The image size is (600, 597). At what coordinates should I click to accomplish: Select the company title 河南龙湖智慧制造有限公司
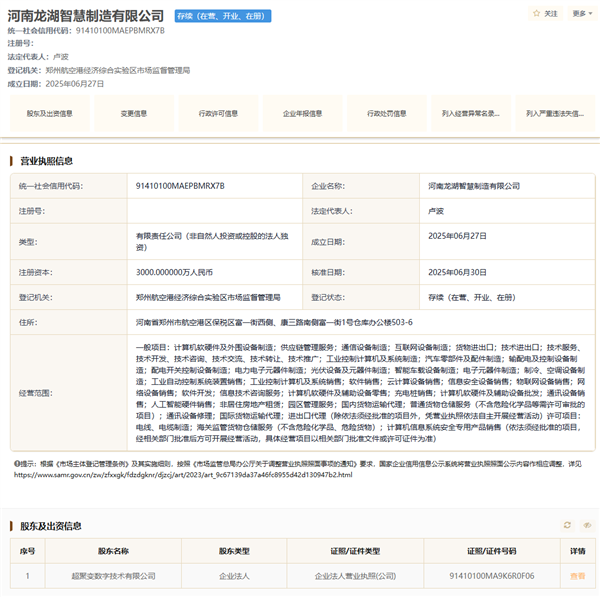(86, 16)
